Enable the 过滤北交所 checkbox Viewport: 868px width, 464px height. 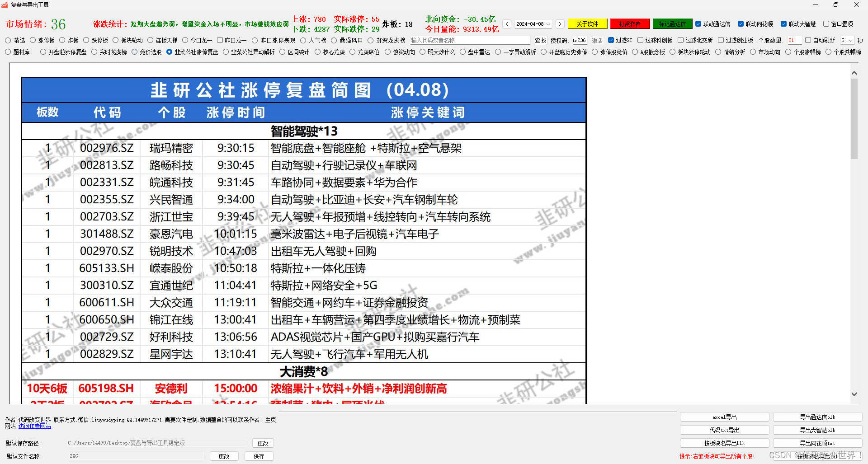point(680,40)
